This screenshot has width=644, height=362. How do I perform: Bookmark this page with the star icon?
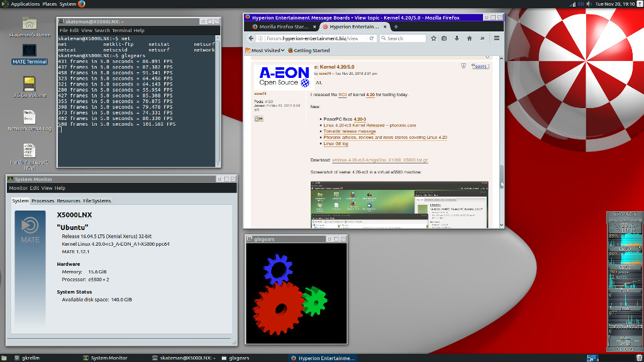point(433,38)
